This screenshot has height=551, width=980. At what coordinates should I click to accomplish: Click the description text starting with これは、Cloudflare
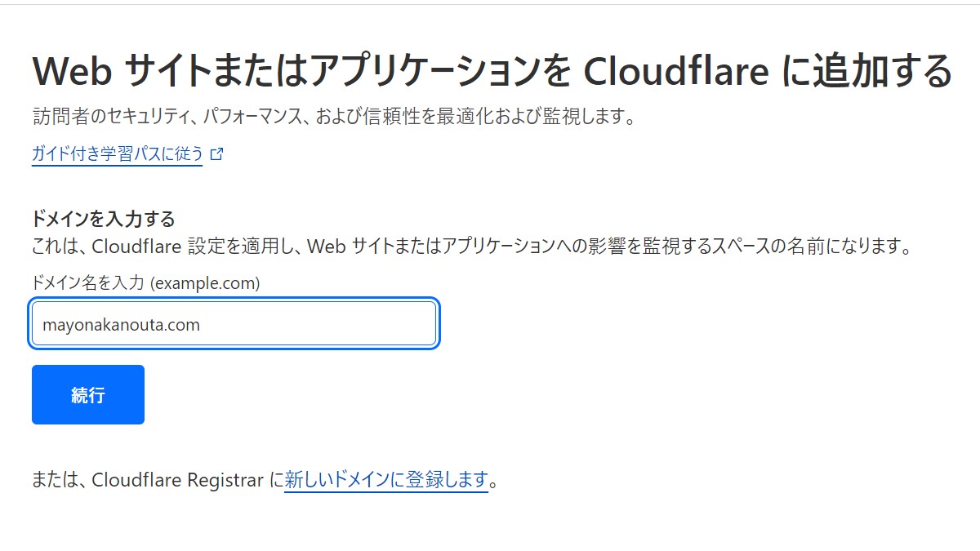click(471, 246)
